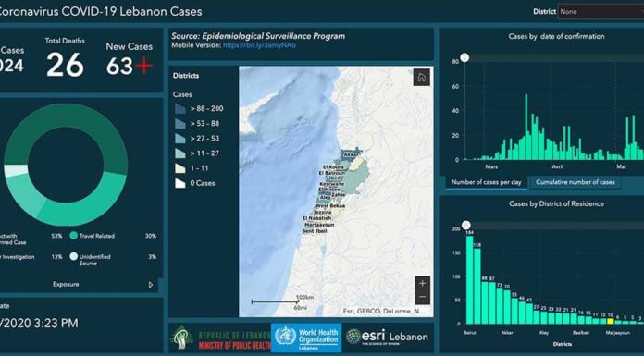Click the Beirut bar with 184 cases

[x=469, y=280]
